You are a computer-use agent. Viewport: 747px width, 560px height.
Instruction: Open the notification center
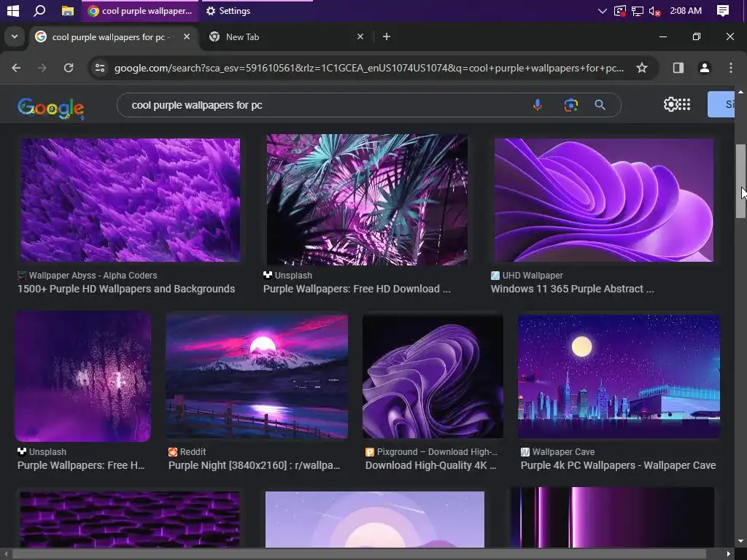(723, 10)
